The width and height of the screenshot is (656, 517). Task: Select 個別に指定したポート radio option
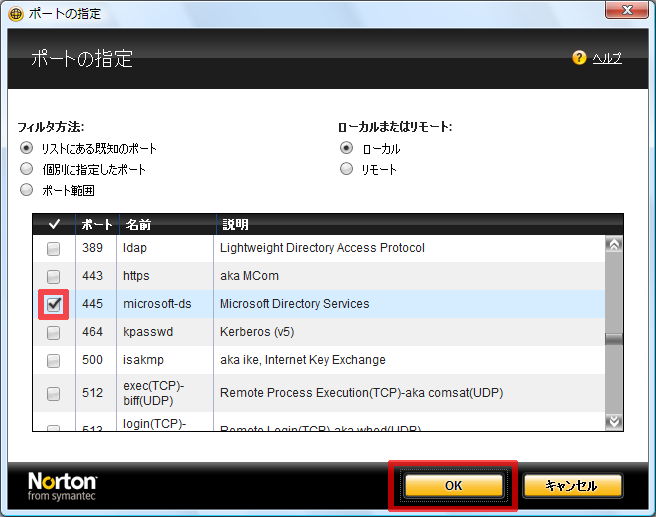[27, 169]
